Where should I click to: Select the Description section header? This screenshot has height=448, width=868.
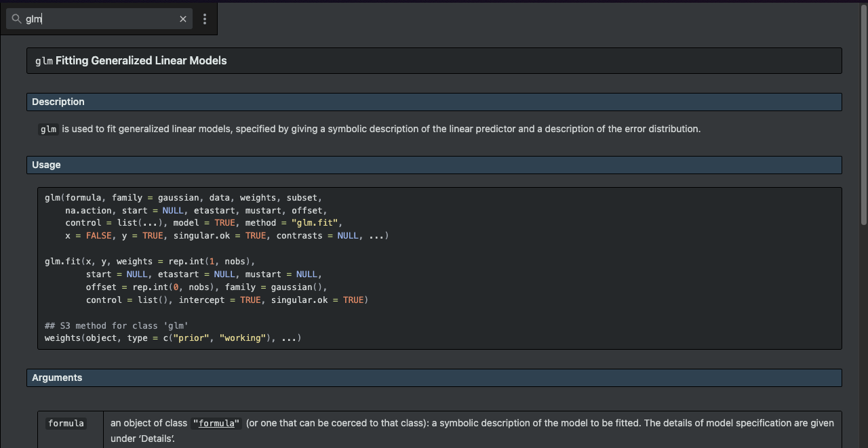click(x=58, y=102)
